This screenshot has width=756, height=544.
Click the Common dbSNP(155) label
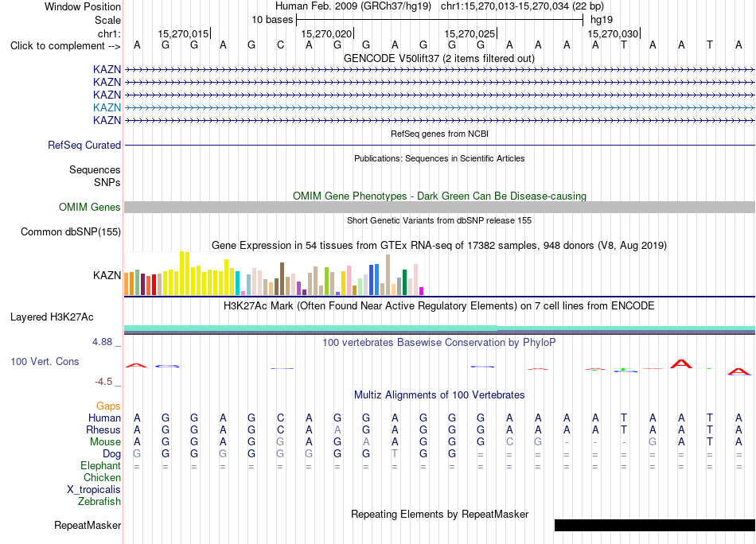click(71, 231)
